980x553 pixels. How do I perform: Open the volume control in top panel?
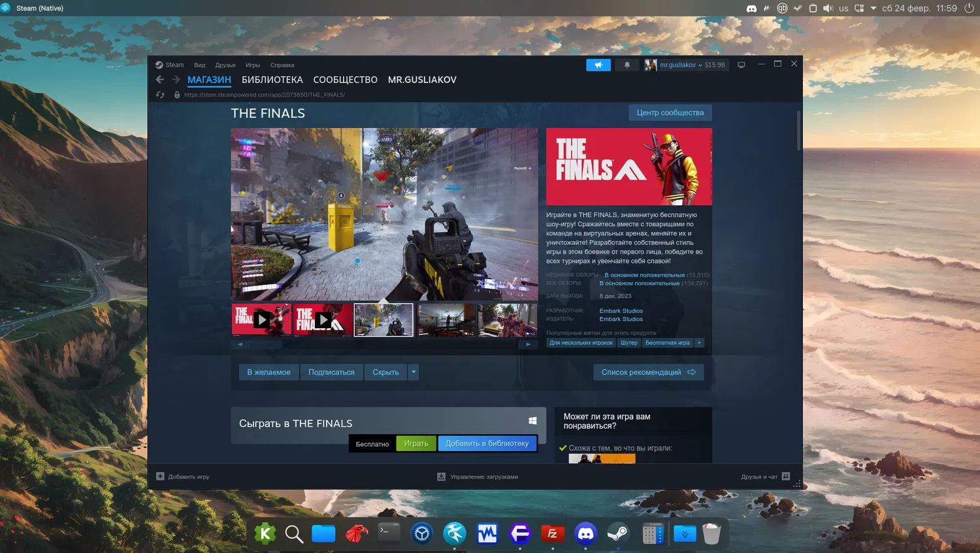coord(828,8)
